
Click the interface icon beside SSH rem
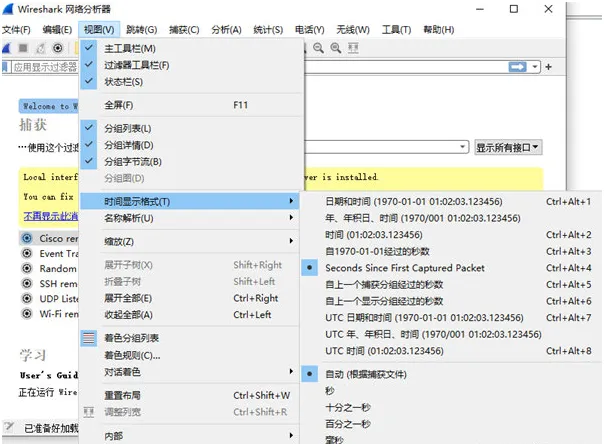pyautogui.click(x=27, y=283)
